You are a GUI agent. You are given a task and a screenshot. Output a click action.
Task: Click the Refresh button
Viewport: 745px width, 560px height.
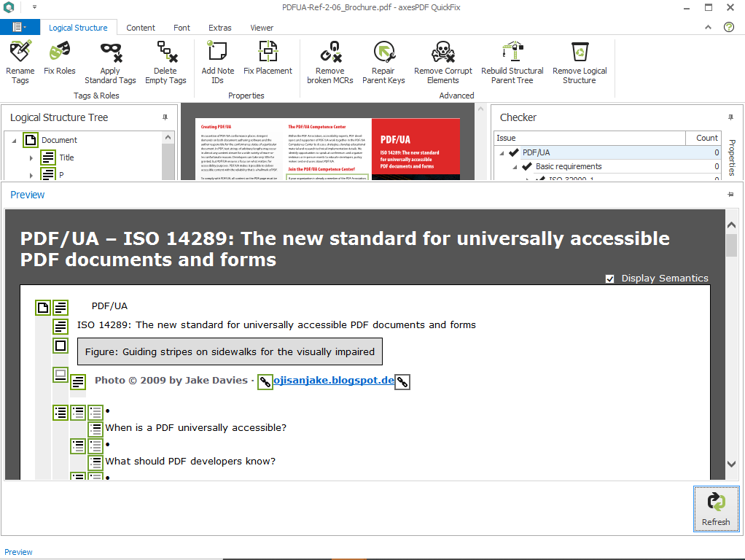point(716,509)
